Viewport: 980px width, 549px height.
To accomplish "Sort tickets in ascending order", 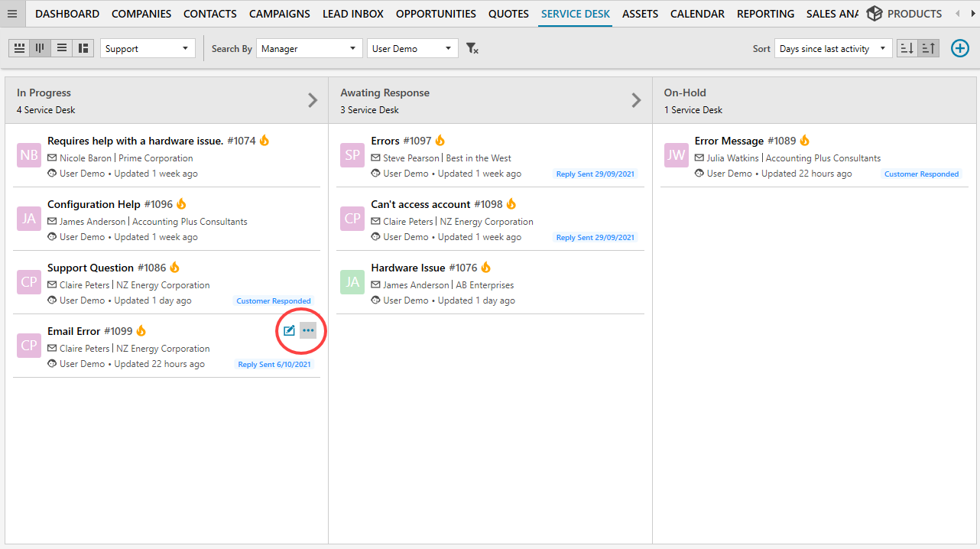I will pos(928,48).
